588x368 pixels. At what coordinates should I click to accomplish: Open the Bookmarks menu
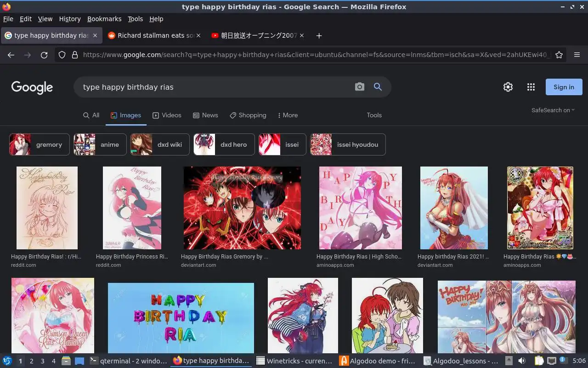104,19
